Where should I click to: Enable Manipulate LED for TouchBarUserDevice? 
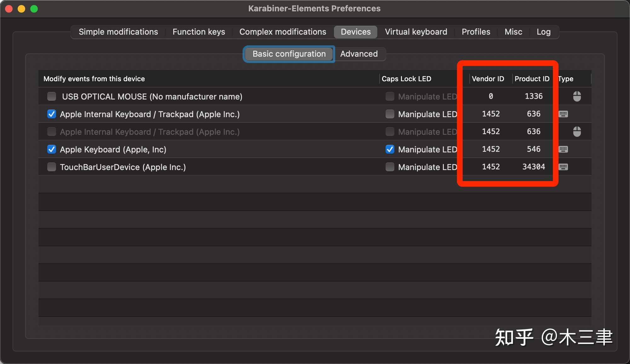390,167
